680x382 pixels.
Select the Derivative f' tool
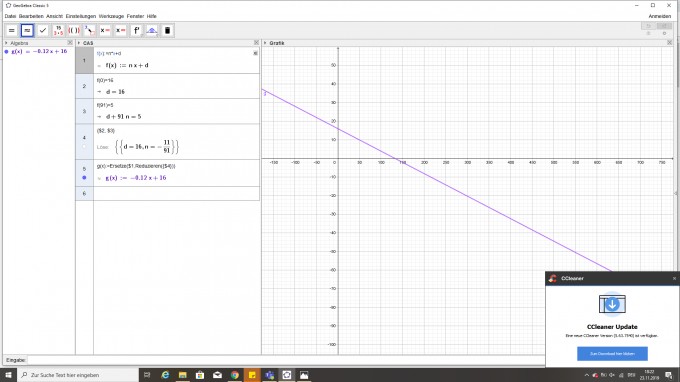click(136, 30)
